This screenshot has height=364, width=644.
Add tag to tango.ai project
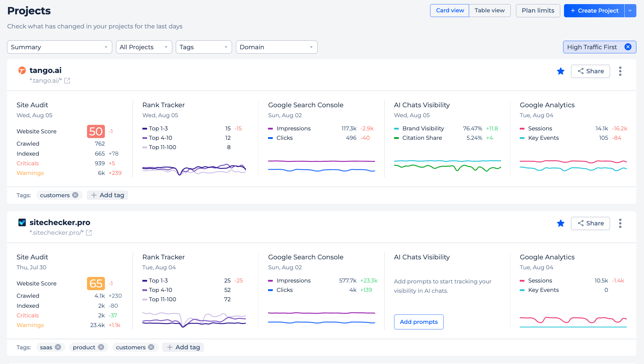(107, 195)
